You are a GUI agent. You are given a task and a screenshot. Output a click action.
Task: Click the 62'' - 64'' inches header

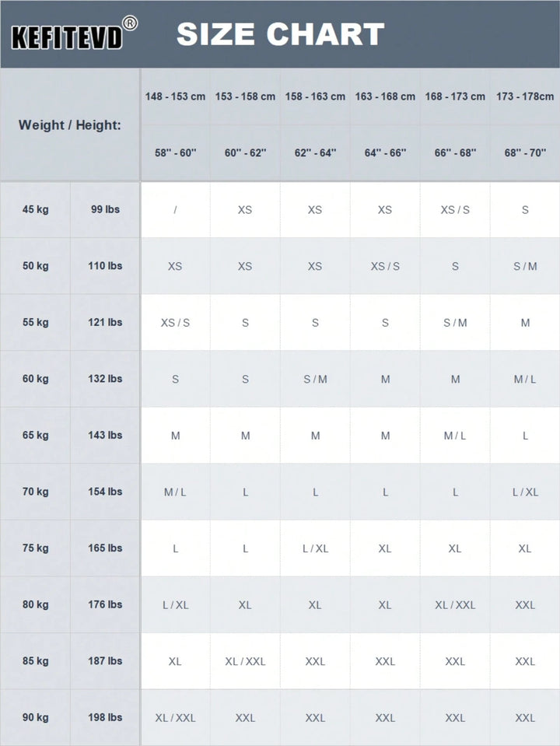[315, 152]
